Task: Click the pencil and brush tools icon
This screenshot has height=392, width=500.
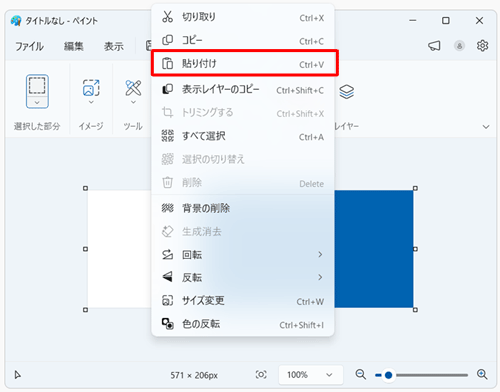Action: tap(133, 88)
